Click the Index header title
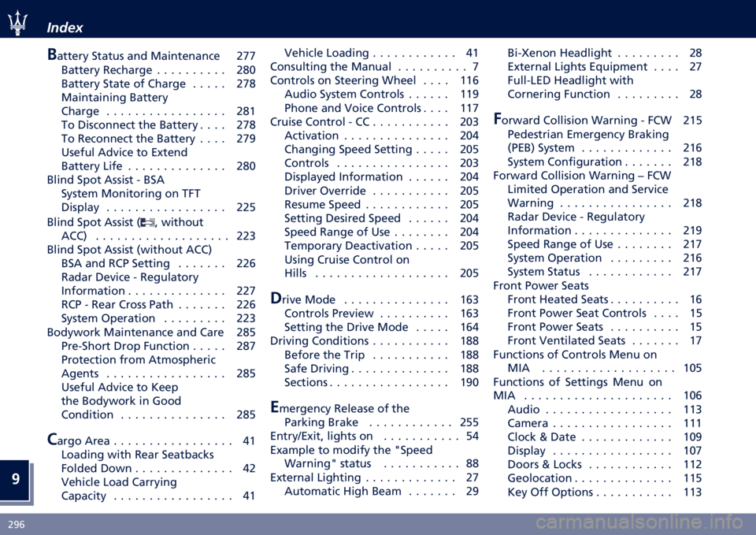Screen dimensions: 756x535 (x=65, y=28)
